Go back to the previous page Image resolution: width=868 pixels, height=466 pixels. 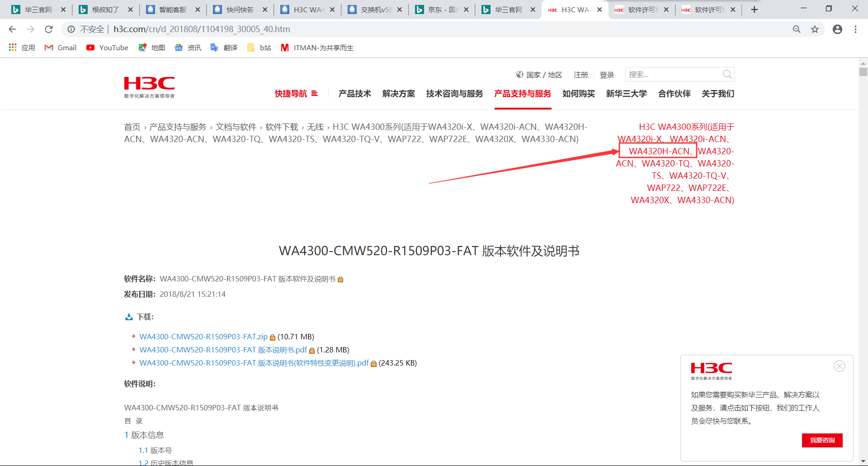pos(12,29)
